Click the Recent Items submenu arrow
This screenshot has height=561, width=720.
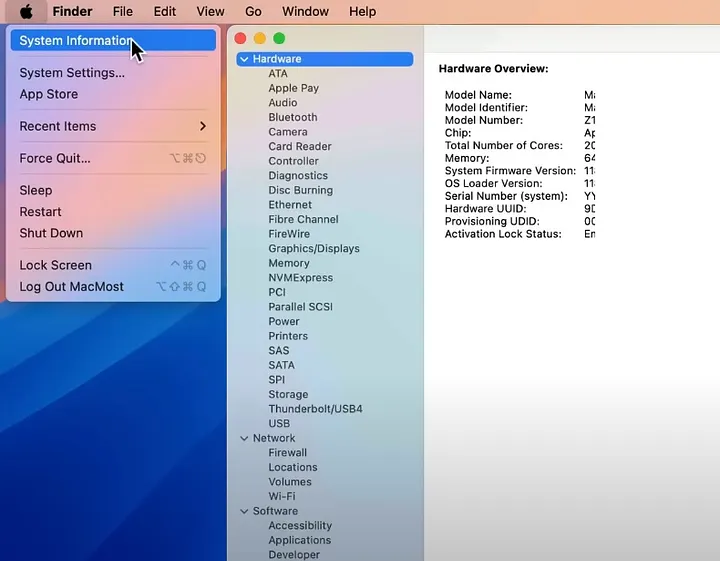tap(203, 126)
